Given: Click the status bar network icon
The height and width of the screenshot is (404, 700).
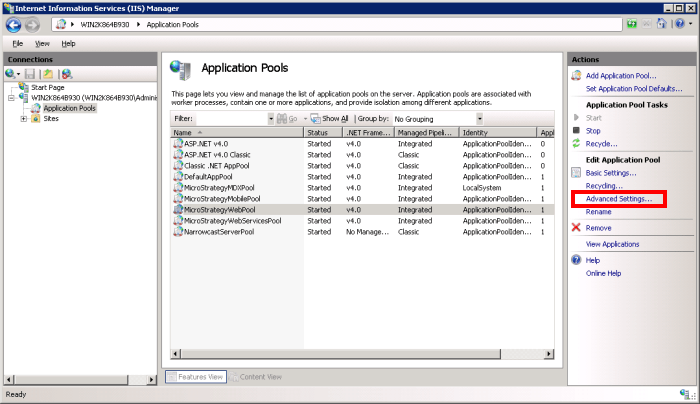Looking at the screenshot, I should pos(685,394).
